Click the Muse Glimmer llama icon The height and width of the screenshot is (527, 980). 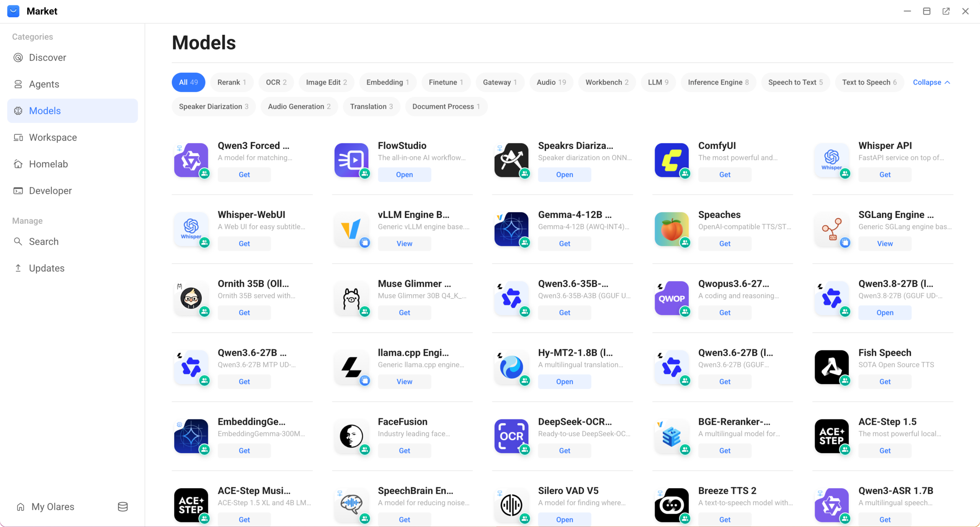tap(351, 298)
